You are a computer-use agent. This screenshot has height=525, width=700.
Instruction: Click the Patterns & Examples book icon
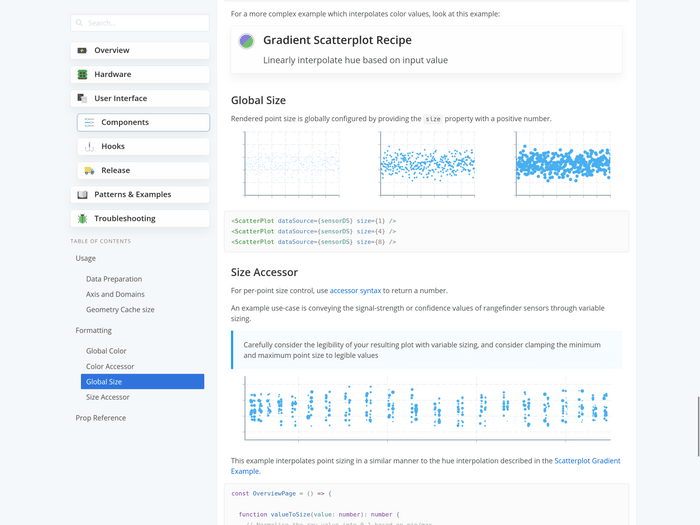pyautogui.click(x=82, y=194)
